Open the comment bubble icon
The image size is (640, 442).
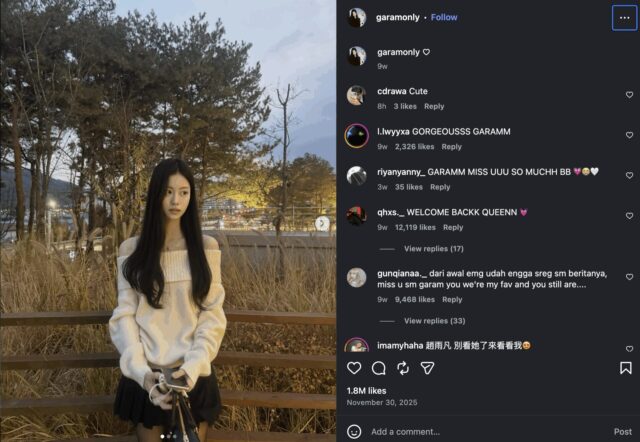tap(378, 368)
